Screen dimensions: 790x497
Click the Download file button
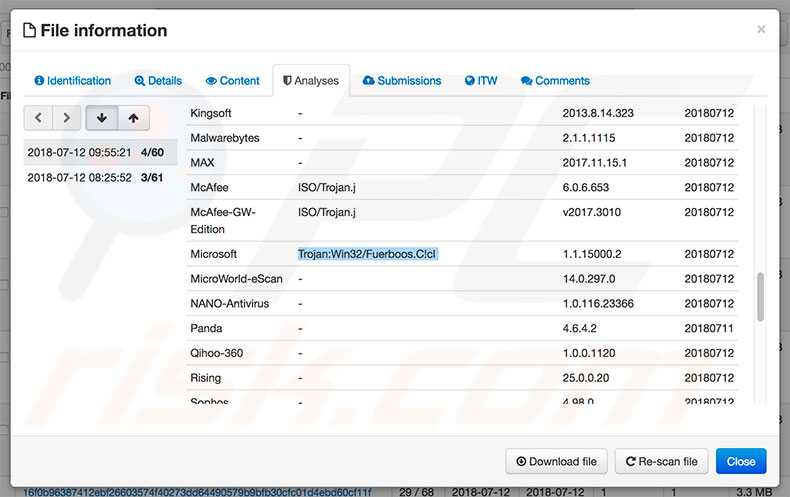pyautogui.click(x=556, y=461)
